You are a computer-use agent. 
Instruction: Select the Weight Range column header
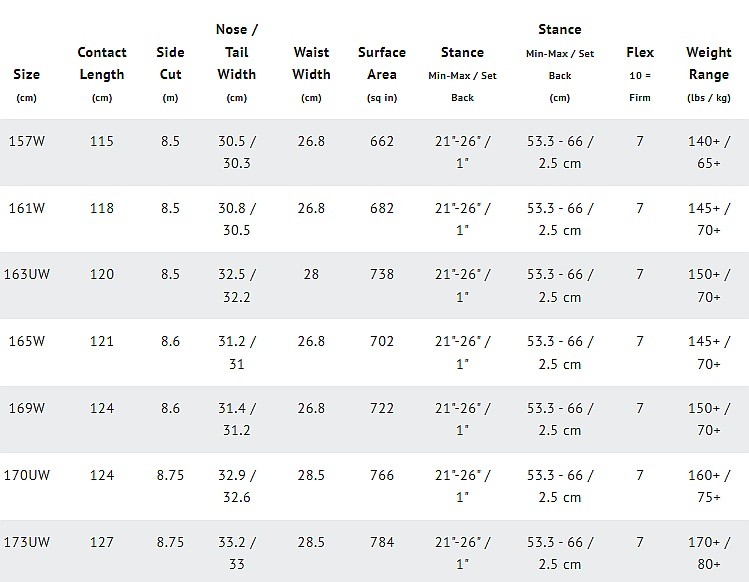point(708,62)
